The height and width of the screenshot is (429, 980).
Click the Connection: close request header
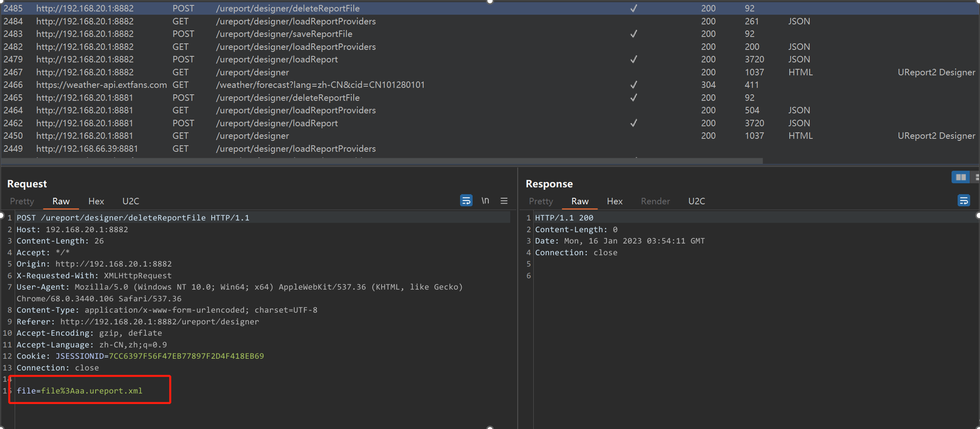57,368
